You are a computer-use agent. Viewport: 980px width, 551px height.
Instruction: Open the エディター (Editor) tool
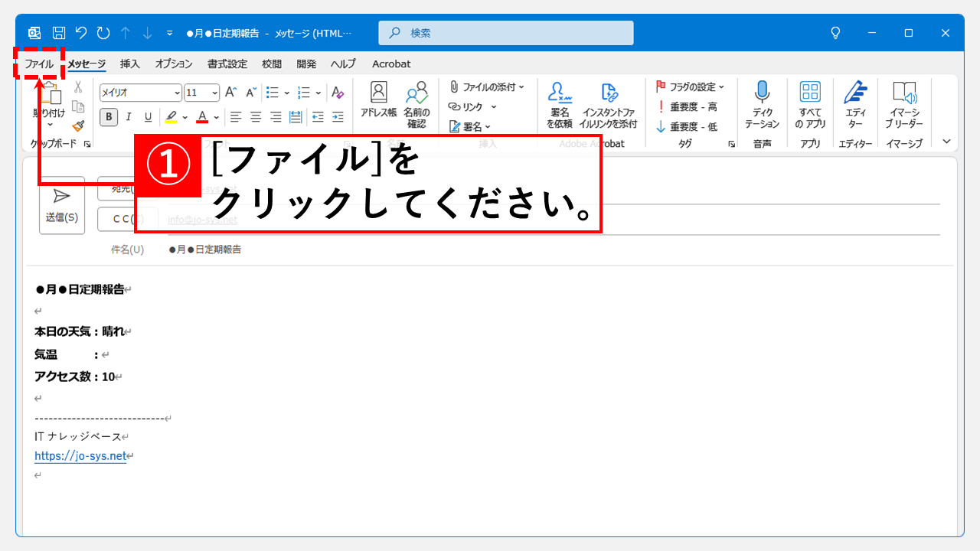tap(855, 102)
